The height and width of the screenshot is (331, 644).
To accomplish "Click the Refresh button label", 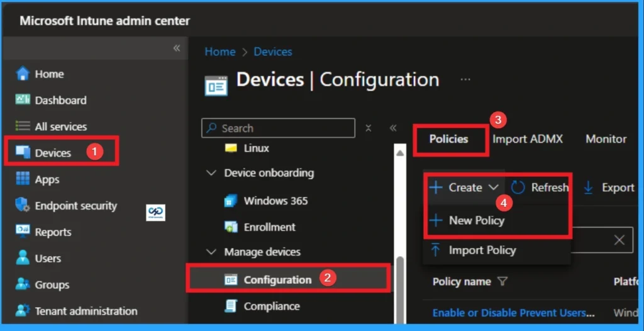I will pyautogui.click(x=550, y=188).
